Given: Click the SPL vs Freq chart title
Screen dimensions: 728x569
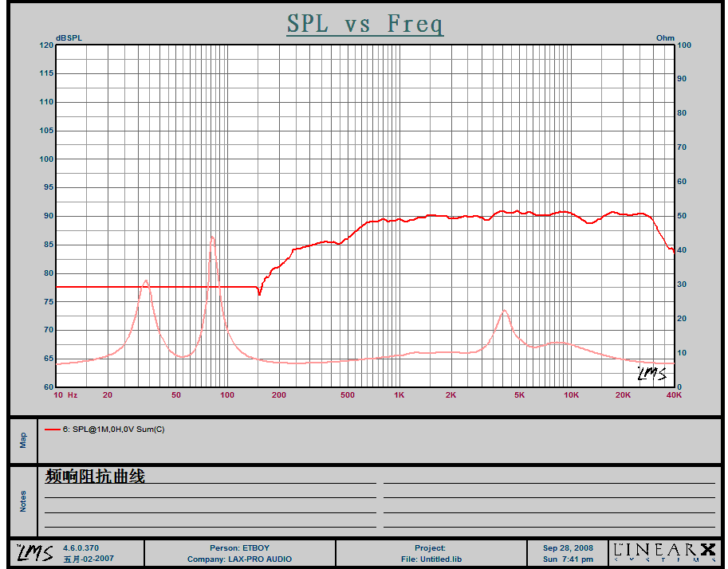Looking at the screenshot, I should (x=365, y=24).
